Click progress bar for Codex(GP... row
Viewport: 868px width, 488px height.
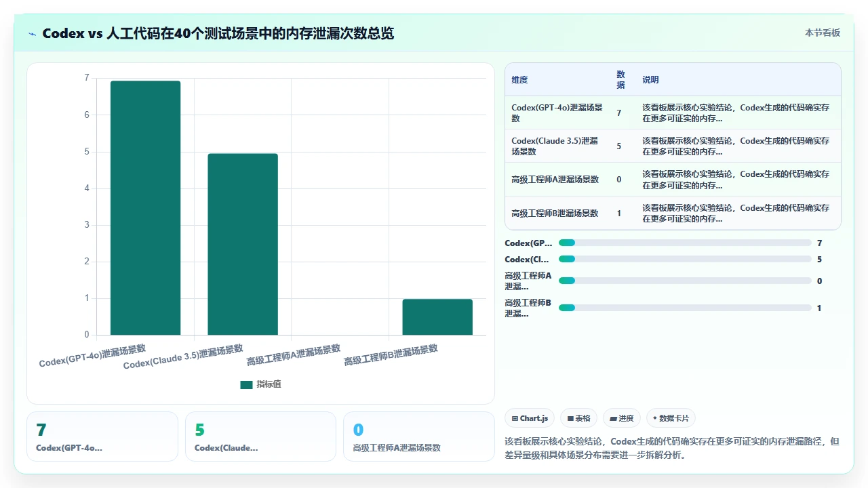pos(685,243)
